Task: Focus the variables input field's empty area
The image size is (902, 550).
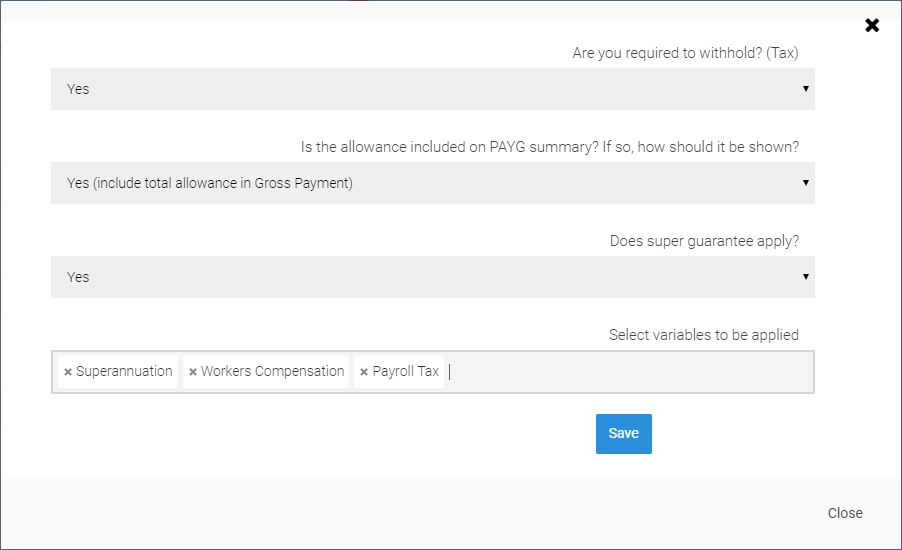Action: [x=630, y=372]
